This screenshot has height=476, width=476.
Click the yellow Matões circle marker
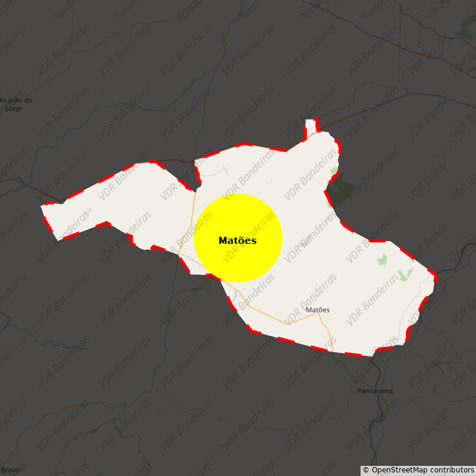click(x=238, y=238)
